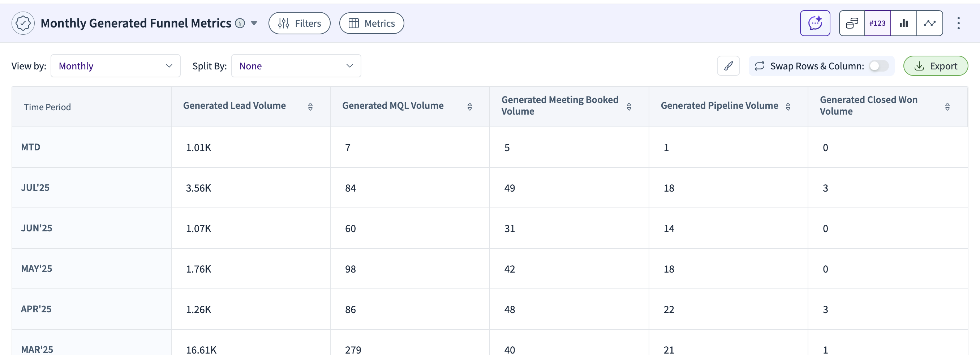Sort by Generated MQL Volume

click(x=469, y=107)
